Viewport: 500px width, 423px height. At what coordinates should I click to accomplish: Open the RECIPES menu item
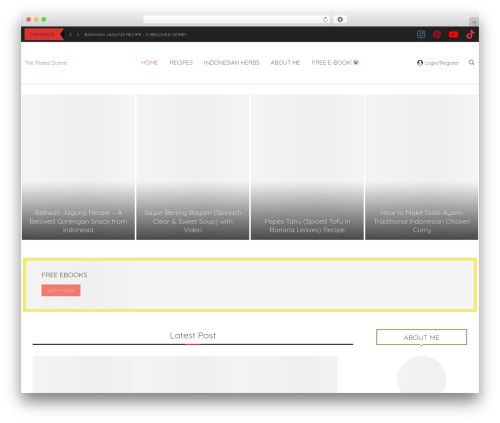[x=181, y=63]
